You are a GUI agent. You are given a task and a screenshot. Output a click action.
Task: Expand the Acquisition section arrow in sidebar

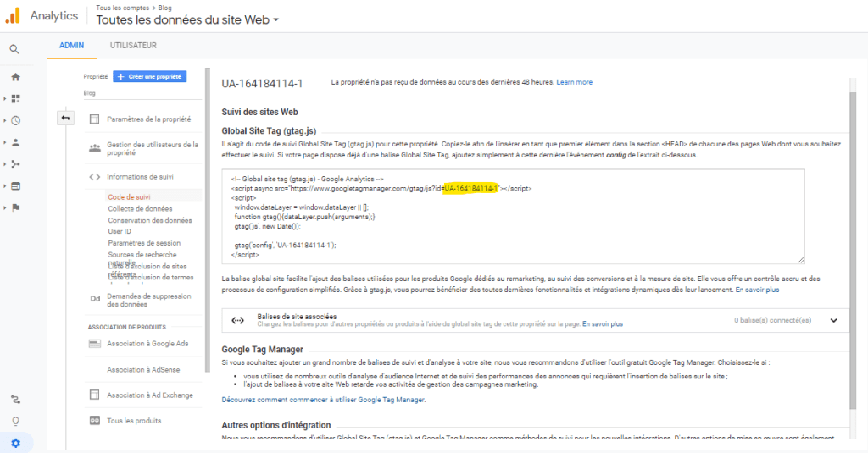coord(5,164)
